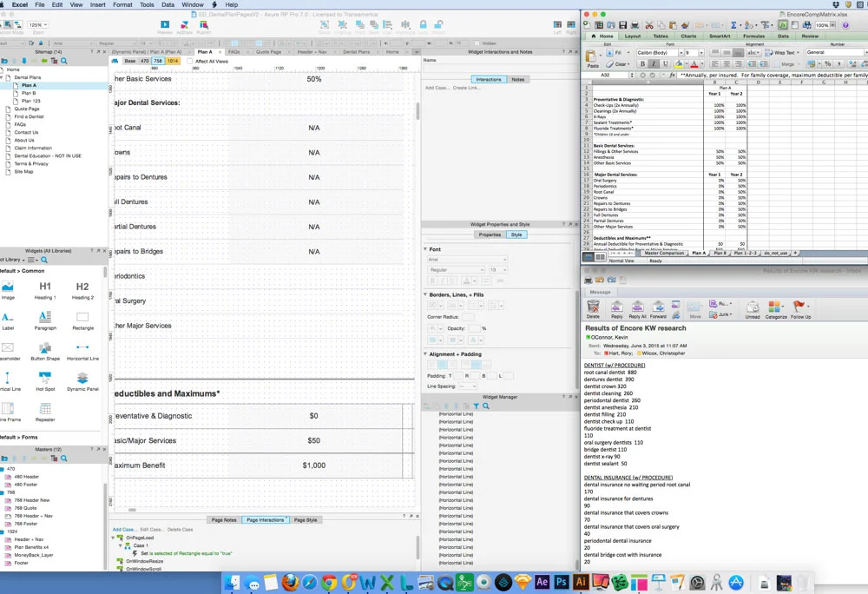Toggle Underline in Excel ribbon
The image size is (868, 594).
pyautogui.click(x=664, y=63)
